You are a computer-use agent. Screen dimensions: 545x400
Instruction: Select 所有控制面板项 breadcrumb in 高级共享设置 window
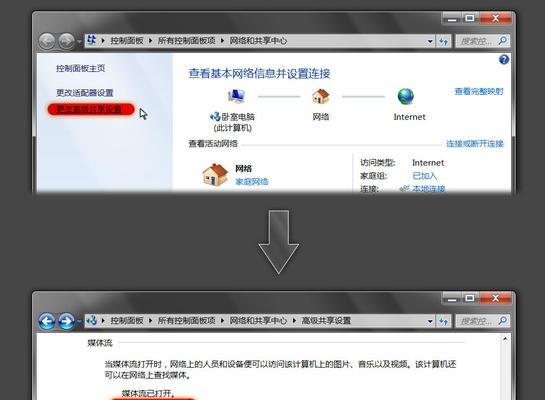click(187, 320)
